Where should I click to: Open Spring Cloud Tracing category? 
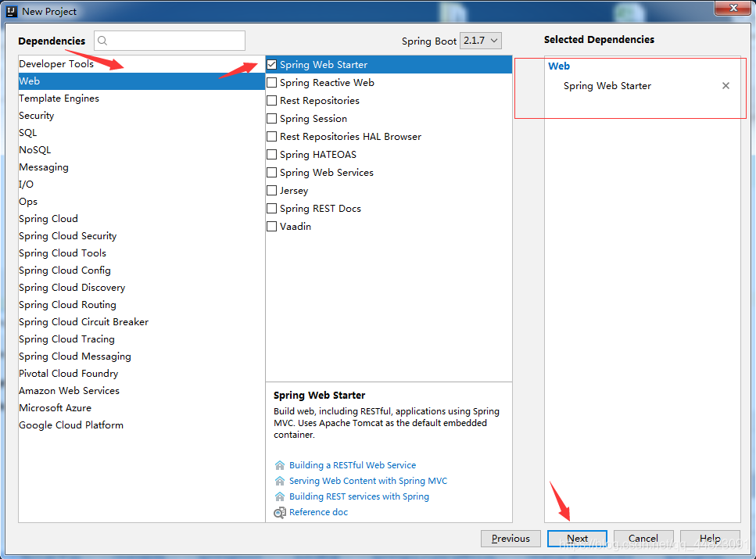(x=142, y=339)
